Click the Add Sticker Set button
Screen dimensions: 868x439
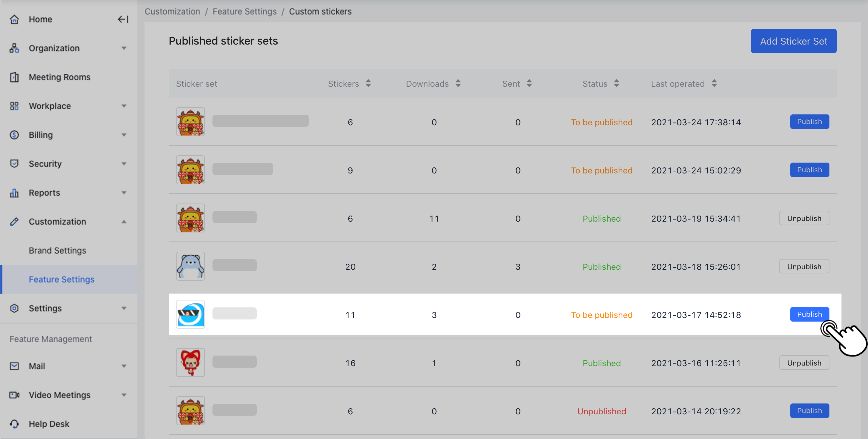pyautogui.click(x=794, y=41)
